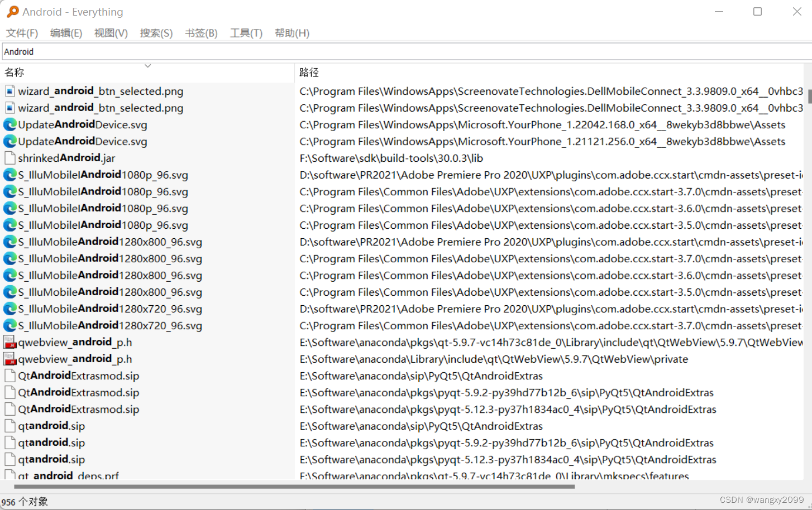Open the 帮助(H) menu
This screenshot has height=510, width=812.
point(292,33)
